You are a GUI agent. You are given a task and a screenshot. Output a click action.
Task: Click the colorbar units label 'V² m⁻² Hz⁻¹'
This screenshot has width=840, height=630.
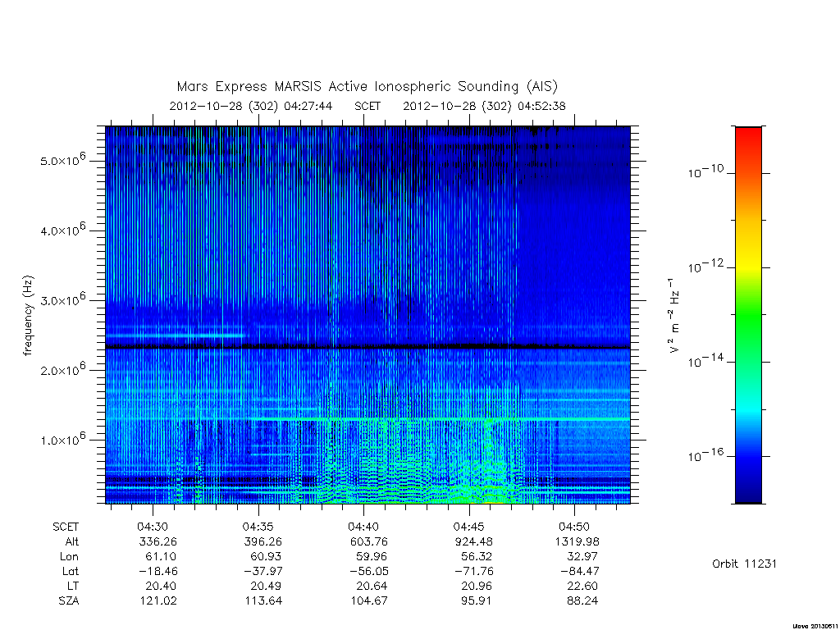[x=673, y=315]
